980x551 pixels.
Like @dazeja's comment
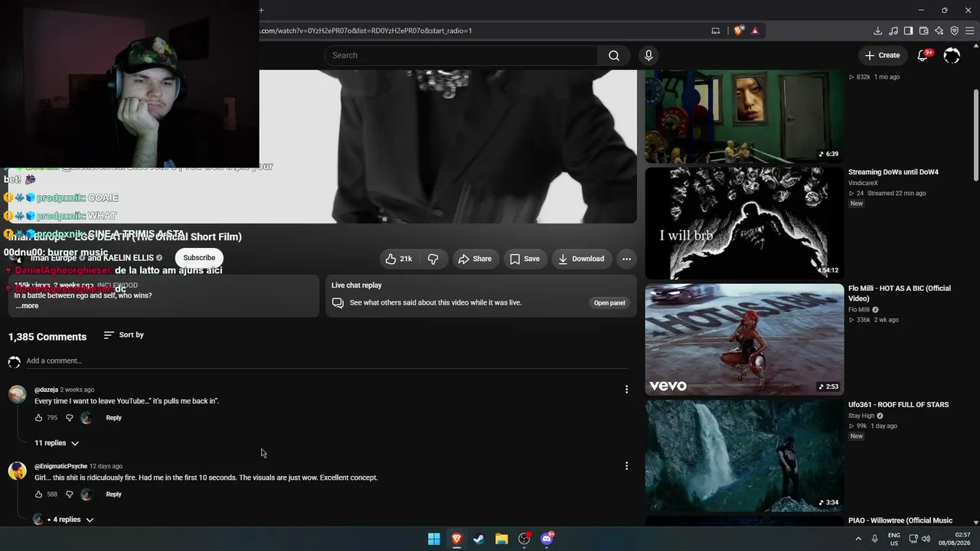39,418
